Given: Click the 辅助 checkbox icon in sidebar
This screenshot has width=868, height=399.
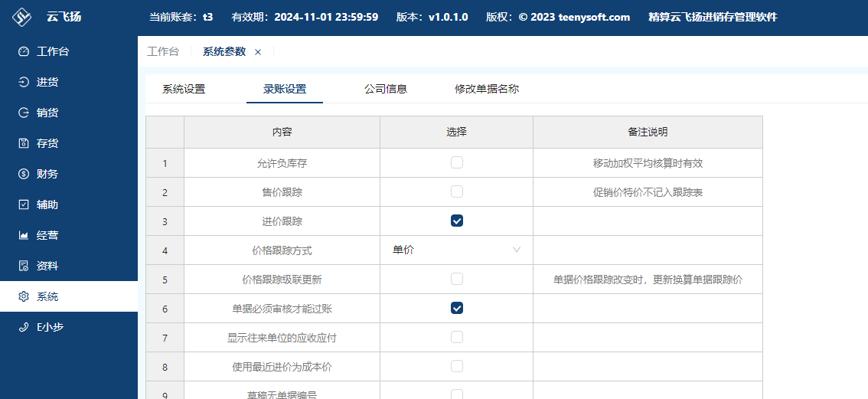Looking at the screenshot, I should click(x=23, y=204).
